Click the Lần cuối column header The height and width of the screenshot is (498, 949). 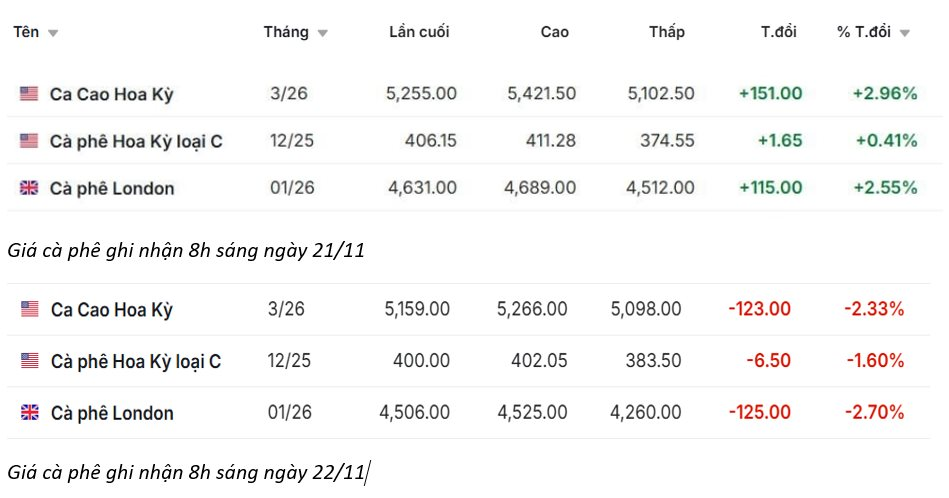pos(419,32)
